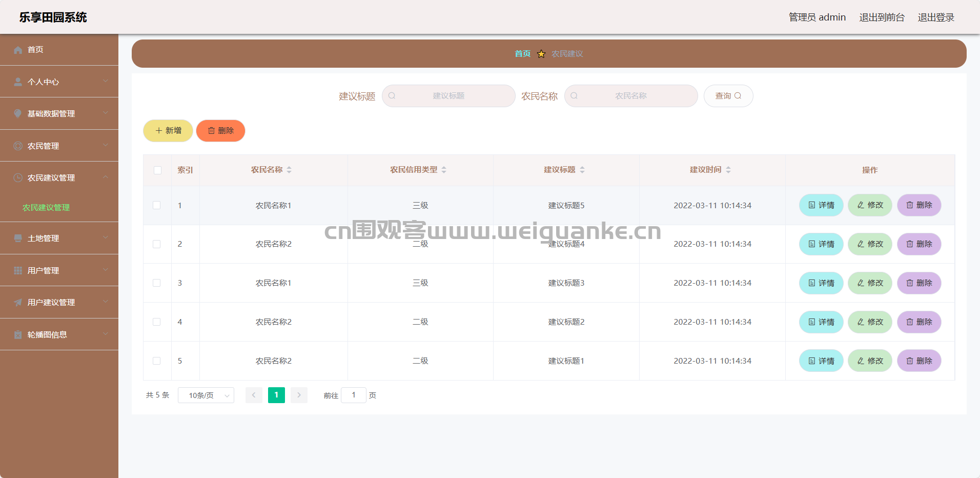The width and height of the screenshot is (980, 478).
Task: Click the paper plane icon beside 用户建议管理
Action: click(18, 303)
